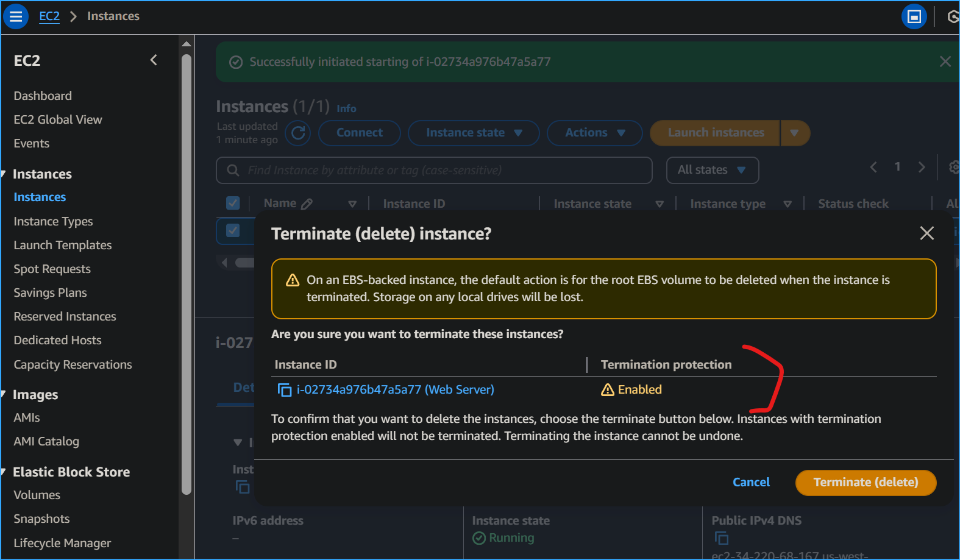The width and height of the screenshot is (960, 560).
Task: Copy the Public IPv4 DNS value
Action: (x=722, y=538)
